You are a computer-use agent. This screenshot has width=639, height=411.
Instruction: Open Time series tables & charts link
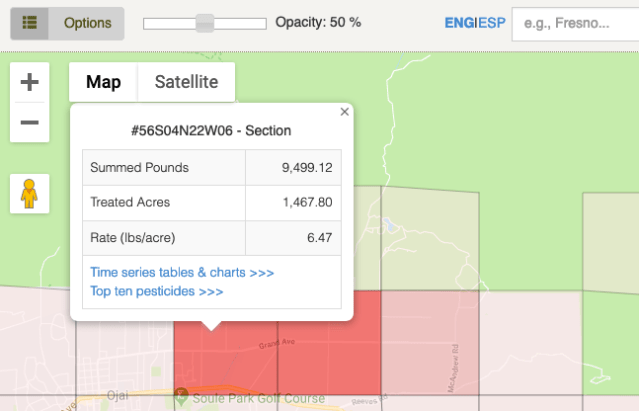click(182, 272)
